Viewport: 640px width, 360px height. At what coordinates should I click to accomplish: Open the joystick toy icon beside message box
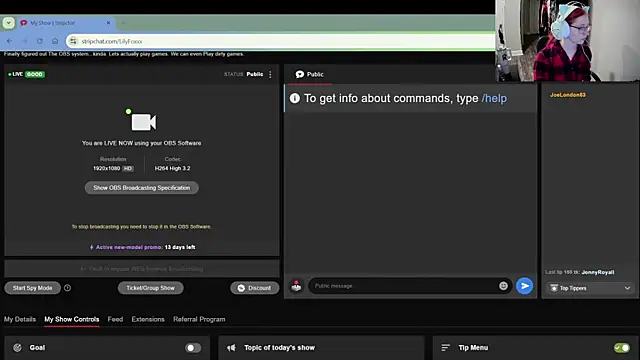(297, 286)
